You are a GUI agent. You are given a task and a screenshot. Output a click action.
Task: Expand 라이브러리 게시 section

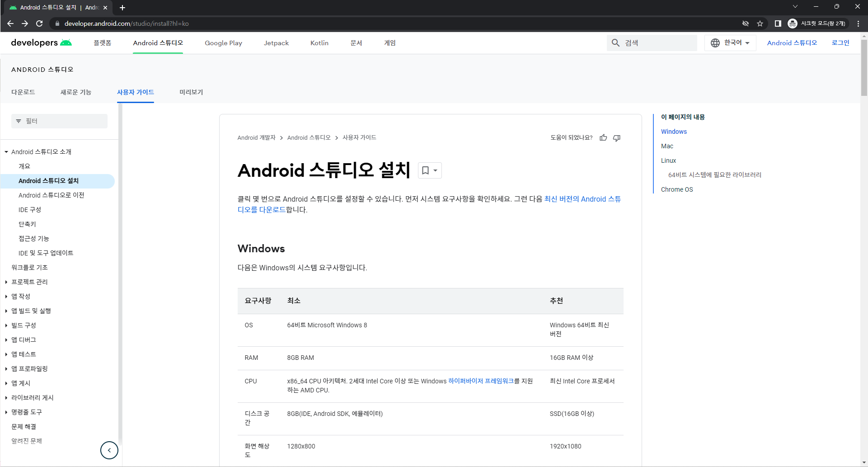click(x=6, y=398)
